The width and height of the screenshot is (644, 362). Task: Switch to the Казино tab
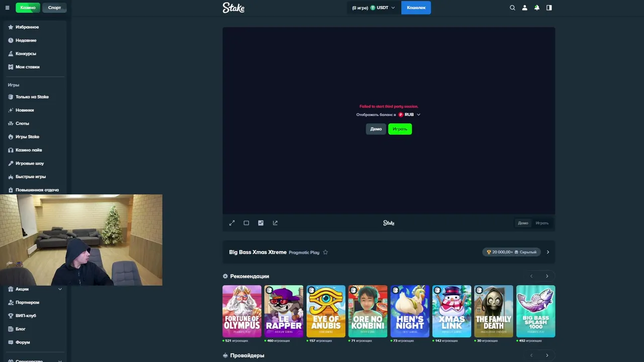click(28, 8)
